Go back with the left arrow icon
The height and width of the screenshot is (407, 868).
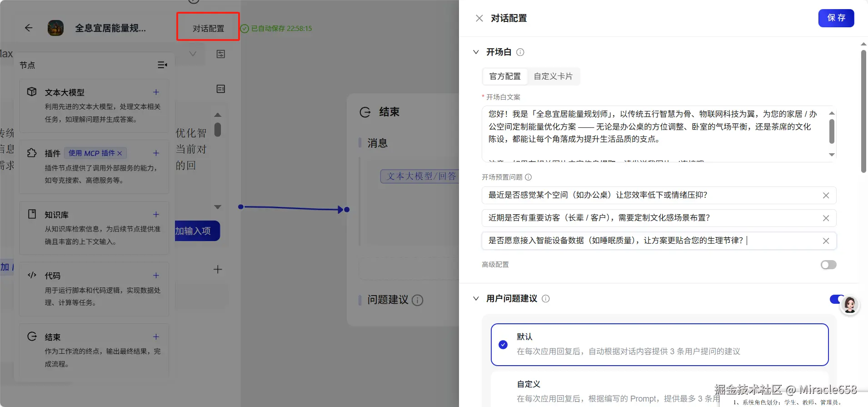pyautogui.click(x=29, y=28)
